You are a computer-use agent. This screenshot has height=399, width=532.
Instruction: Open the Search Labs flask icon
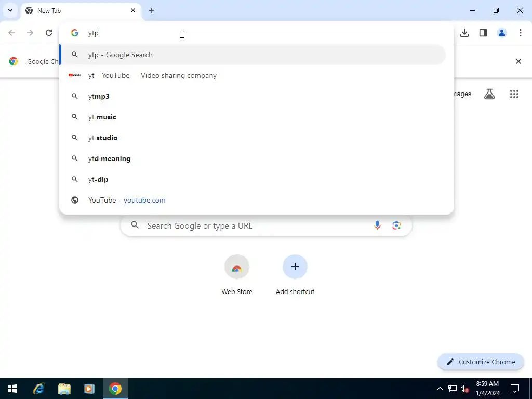click(489, 94)
